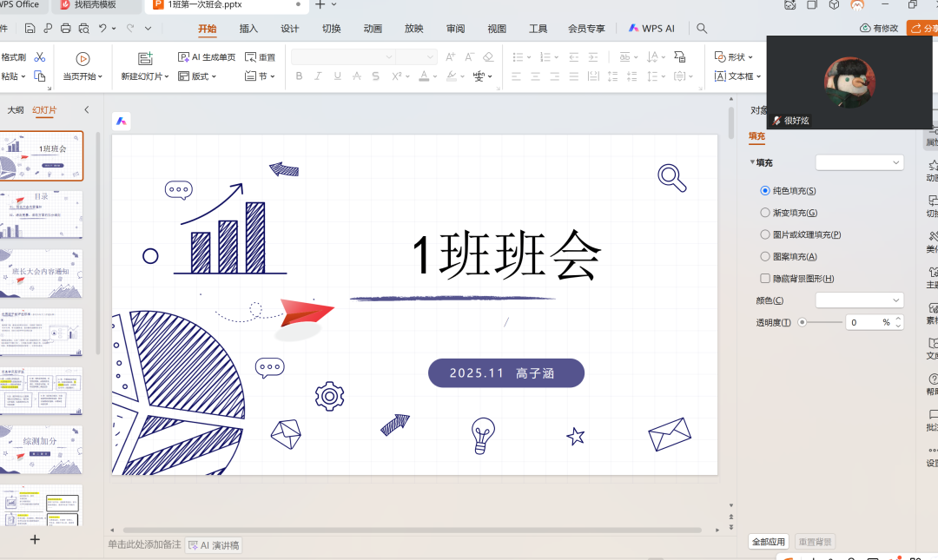
Task: Collapse the slide panel with the chevron
Action: point(86,110)
